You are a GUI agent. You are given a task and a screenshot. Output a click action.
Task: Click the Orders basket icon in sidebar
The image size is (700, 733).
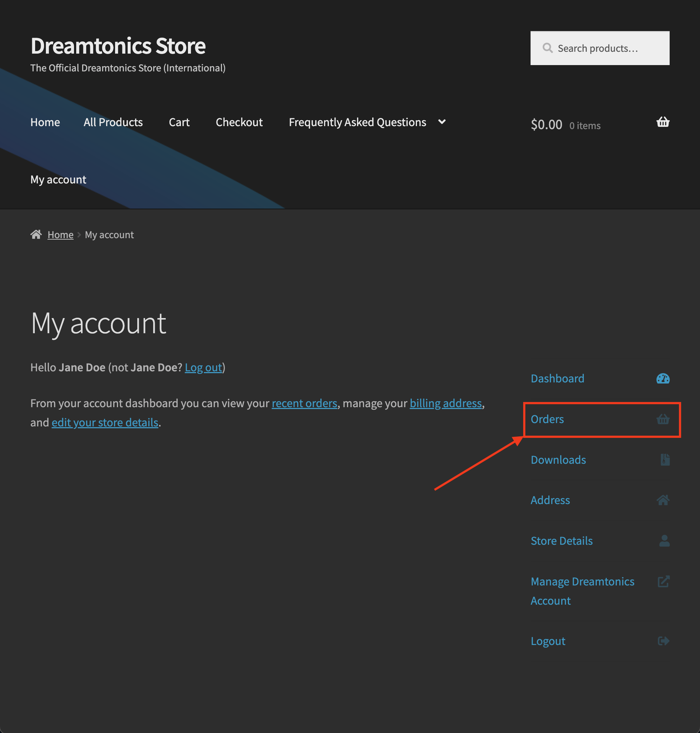pos(663,419)
